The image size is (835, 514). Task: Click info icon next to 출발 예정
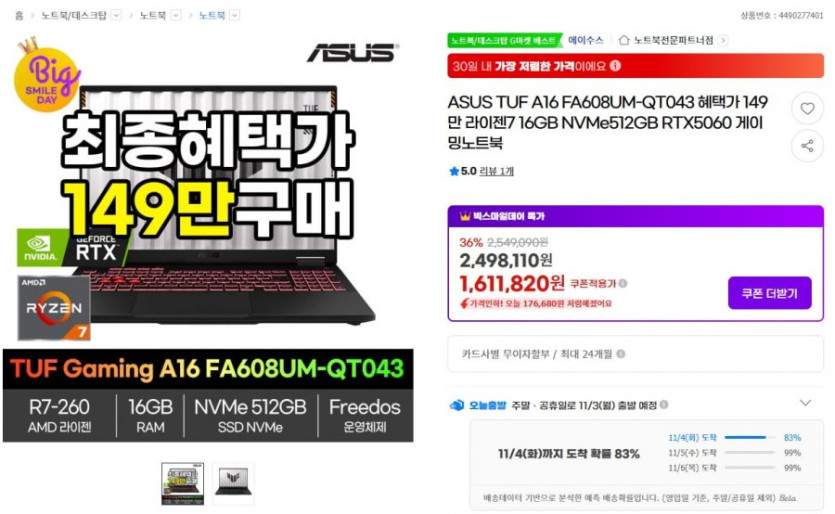coord(664,405)
